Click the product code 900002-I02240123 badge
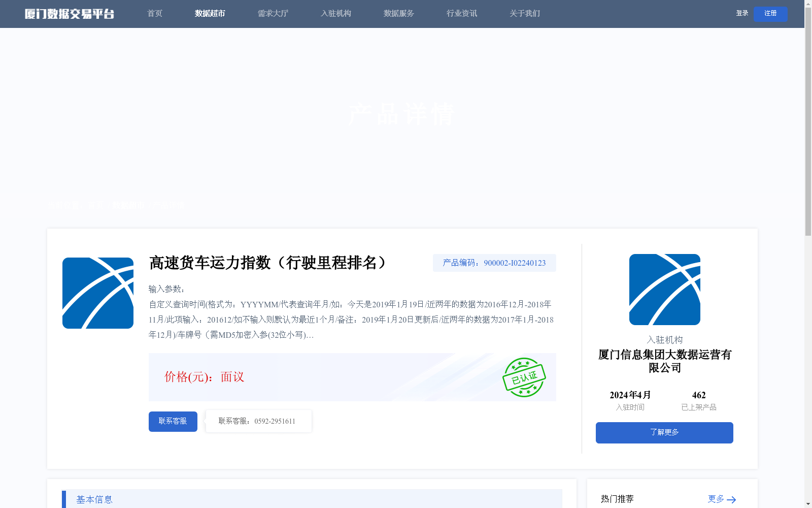812x508 pixels. (494, 263)
